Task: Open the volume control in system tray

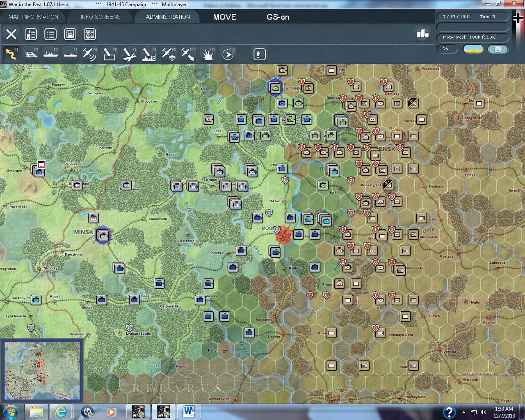Action: click(x=483, y=412)
